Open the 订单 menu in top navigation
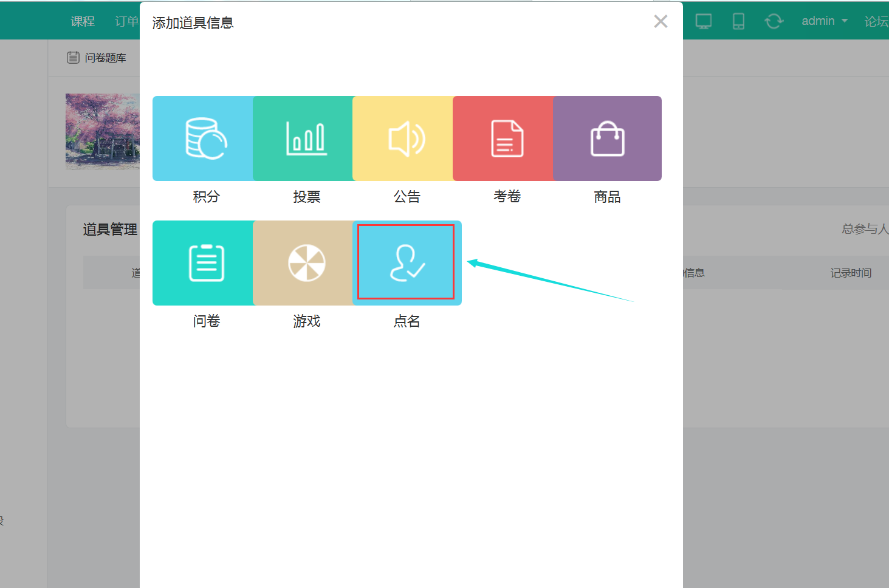The width and height of the screenshot is (889, 588). click(x=126, y=21)
